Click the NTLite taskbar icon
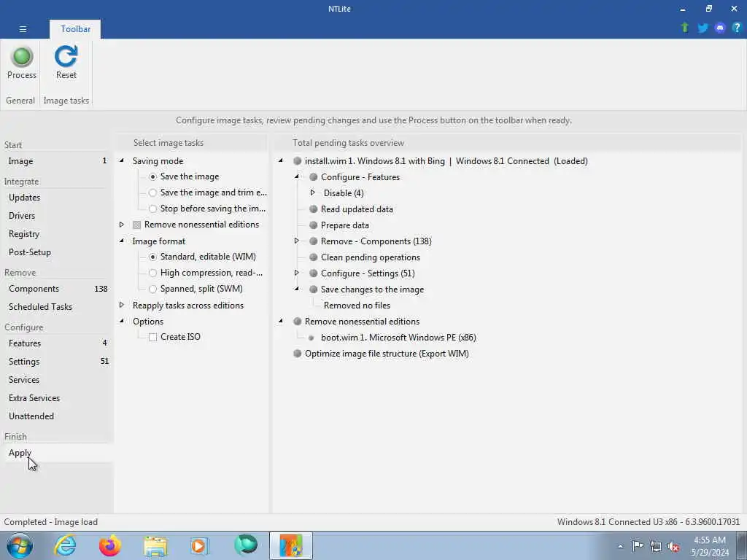Screen dimensions: 747x560 tap(290, 545)
